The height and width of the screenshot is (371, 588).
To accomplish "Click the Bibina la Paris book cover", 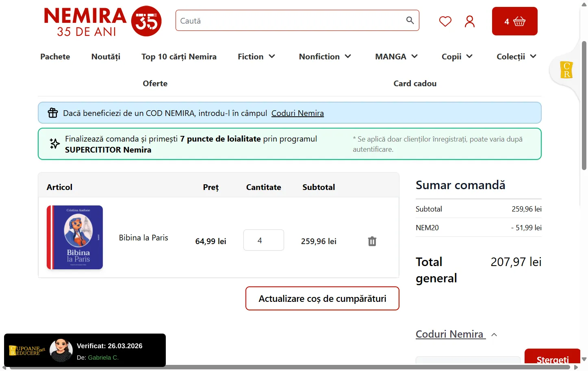I will click(75, 237).
